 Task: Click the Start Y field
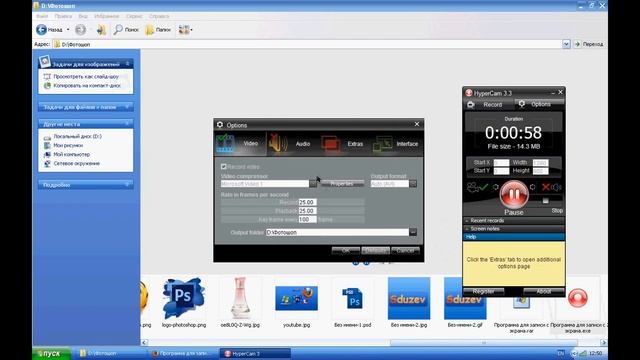click(x=501, y=171)
